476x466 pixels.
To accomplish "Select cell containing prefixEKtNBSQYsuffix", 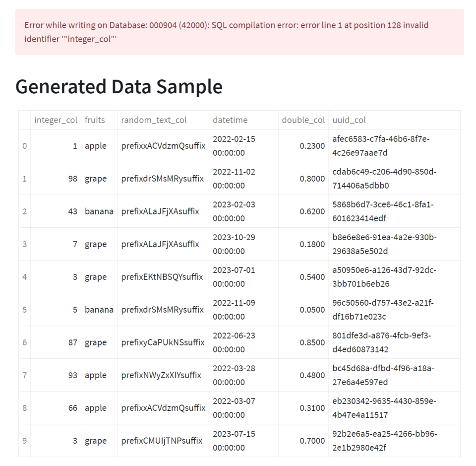I will [x=162, y=277].
